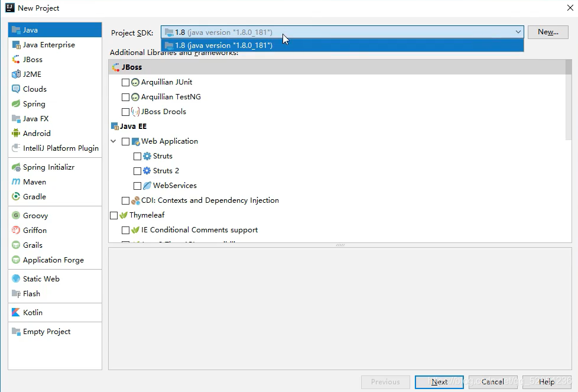Select the Flash folder icon

pyautogui.click(x=16, y=293)
